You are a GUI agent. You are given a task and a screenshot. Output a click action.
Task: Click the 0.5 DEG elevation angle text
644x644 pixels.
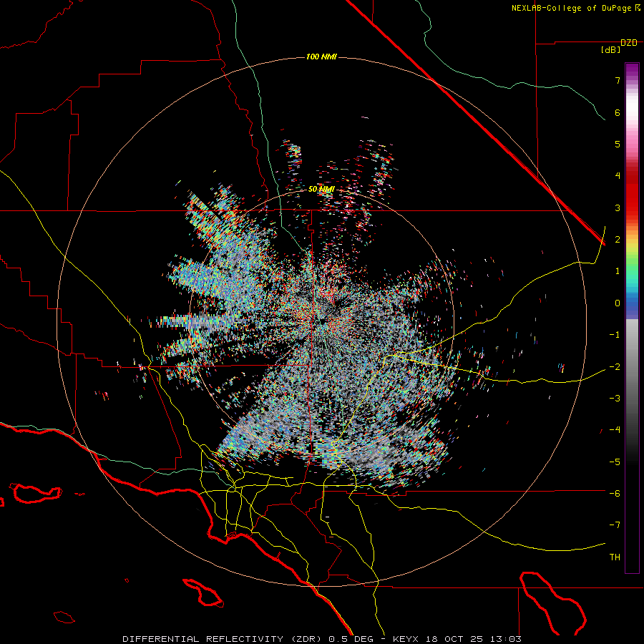pyautogui.click(x=351, y=639)
